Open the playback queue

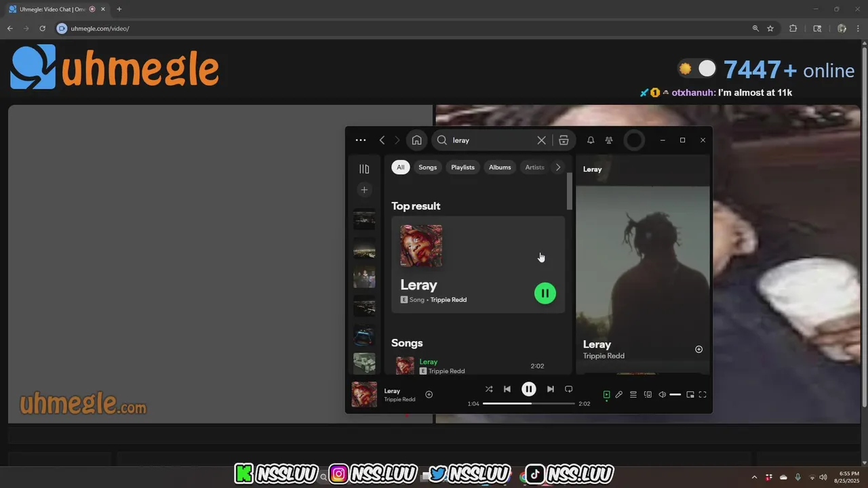tap(633, 394)
